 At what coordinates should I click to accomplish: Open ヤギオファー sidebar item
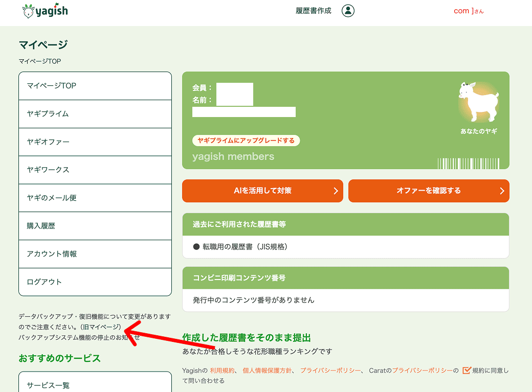coord(95,142)
